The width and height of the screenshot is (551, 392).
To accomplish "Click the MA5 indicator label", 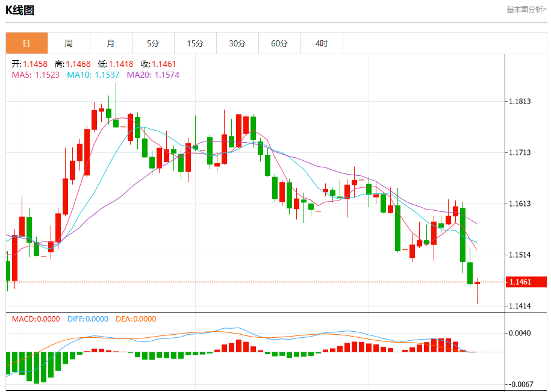I will [x=36, y=75].
